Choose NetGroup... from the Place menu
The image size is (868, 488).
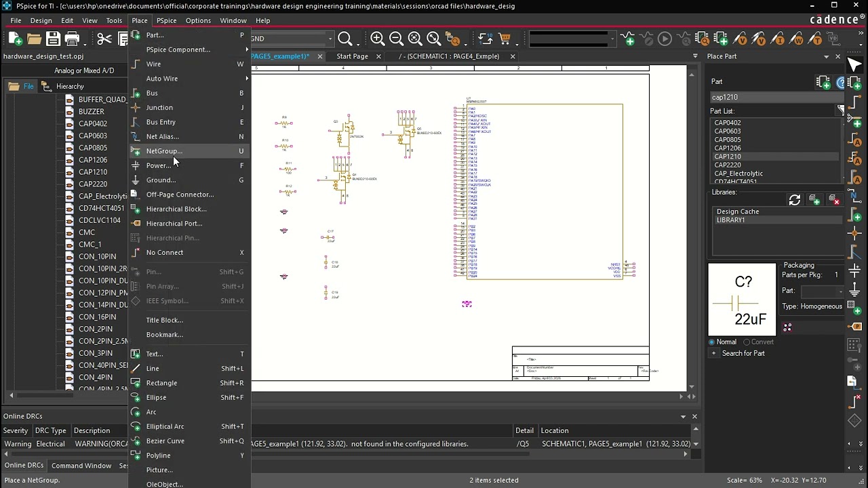click(189, 151)
